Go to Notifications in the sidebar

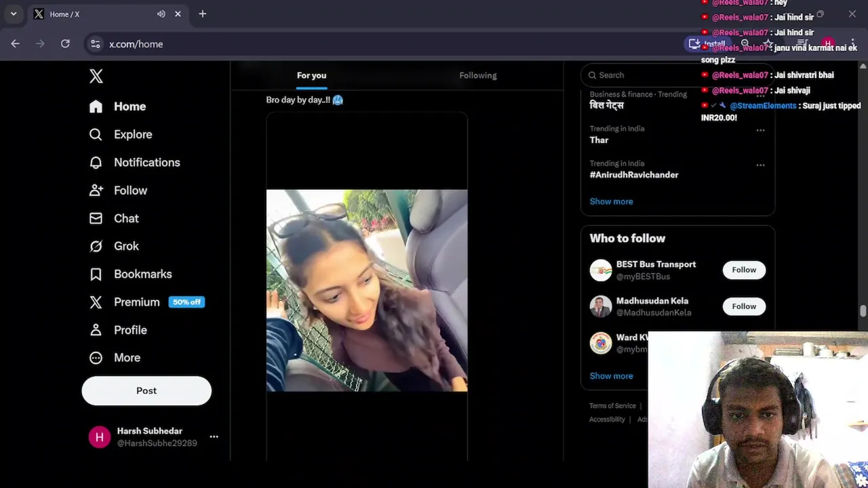pyautogui.click(x=147, y=163)
